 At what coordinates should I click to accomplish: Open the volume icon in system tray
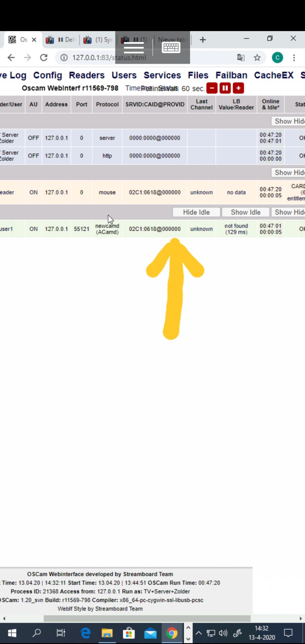pyautogui.click(x=223, y=633)
